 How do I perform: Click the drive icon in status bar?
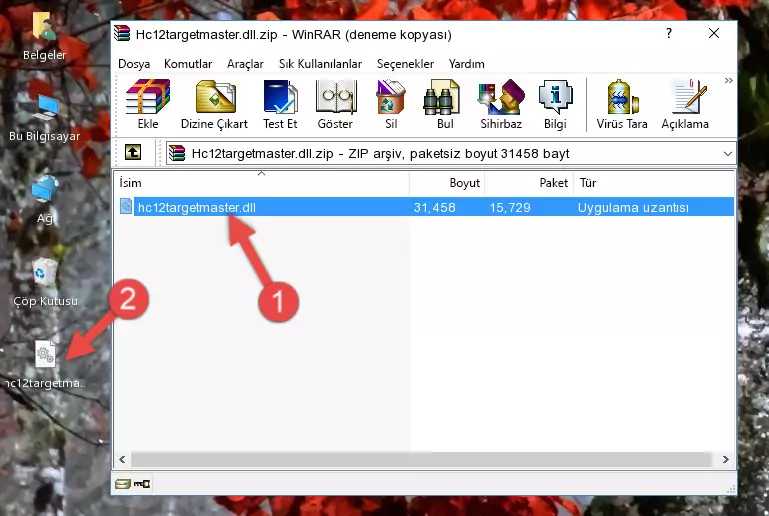coord(122,485)
